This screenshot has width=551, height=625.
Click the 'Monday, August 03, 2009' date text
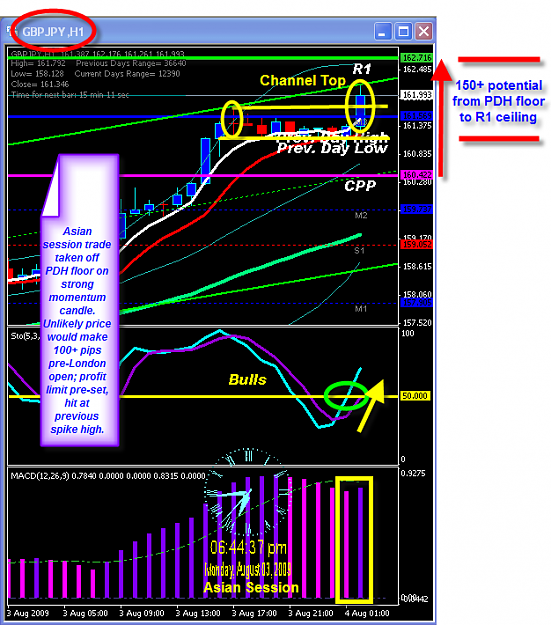click(248, 569)
